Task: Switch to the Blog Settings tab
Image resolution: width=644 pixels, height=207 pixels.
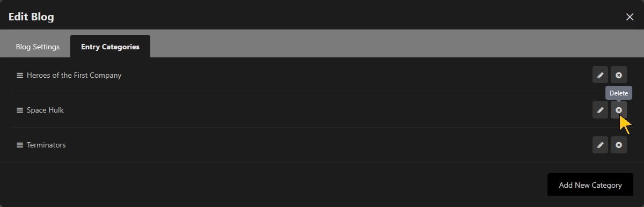Action: tap(38, 47)
